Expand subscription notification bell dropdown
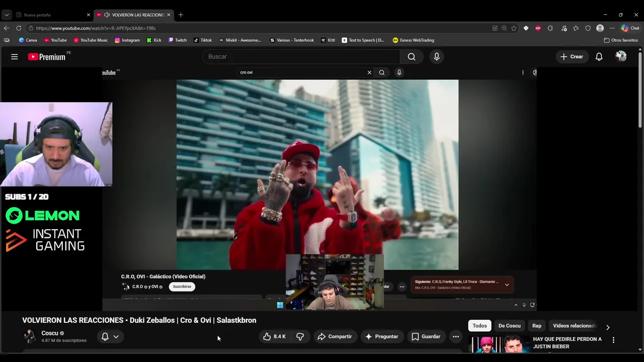Viewport: 644px width, 362px height. point(110,336)
